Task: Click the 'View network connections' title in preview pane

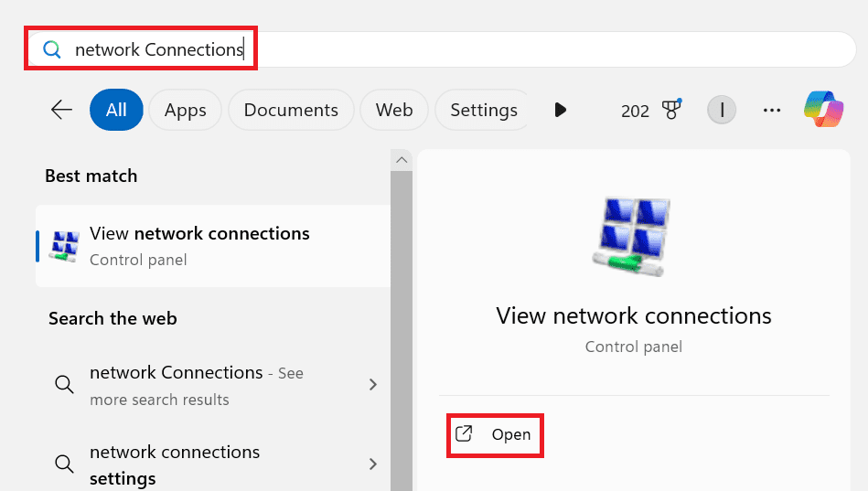Action: pos(633,316)
